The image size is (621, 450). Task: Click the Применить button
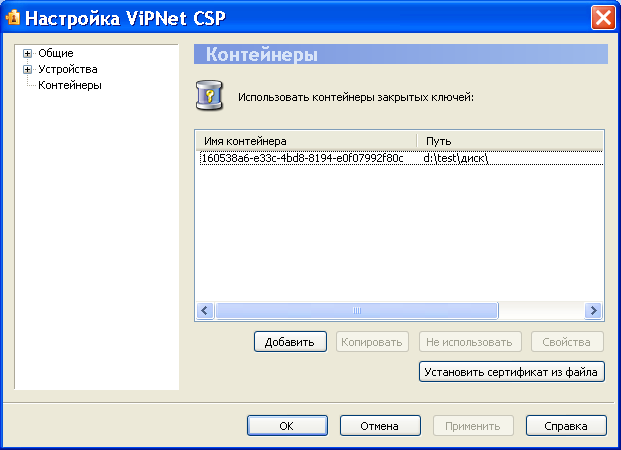473,426
